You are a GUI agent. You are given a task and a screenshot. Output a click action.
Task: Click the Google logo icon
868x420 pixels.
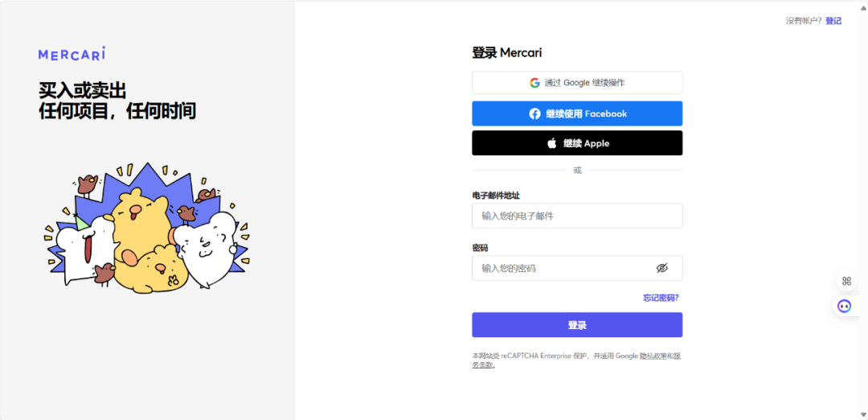[x=534, y=83]
